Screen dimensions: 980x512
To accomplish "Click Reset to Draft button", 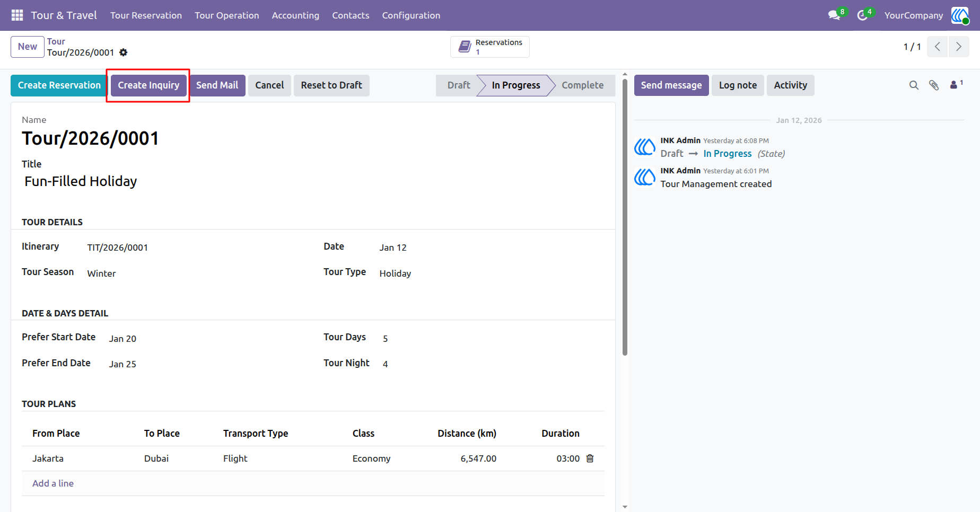I will click(x=331, y=85).
